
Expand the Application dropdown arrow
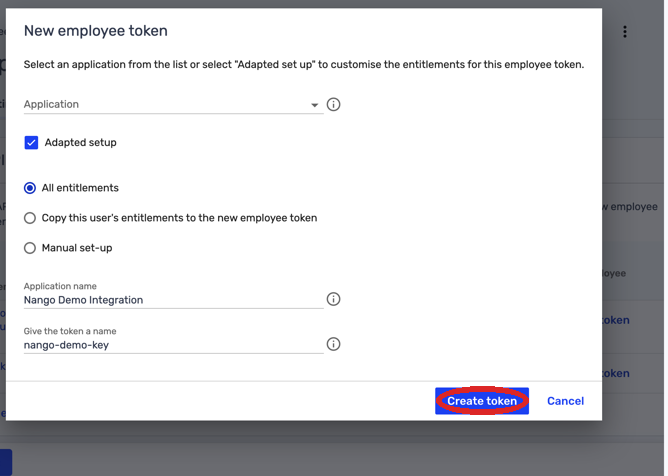click(x=314, y=105)
